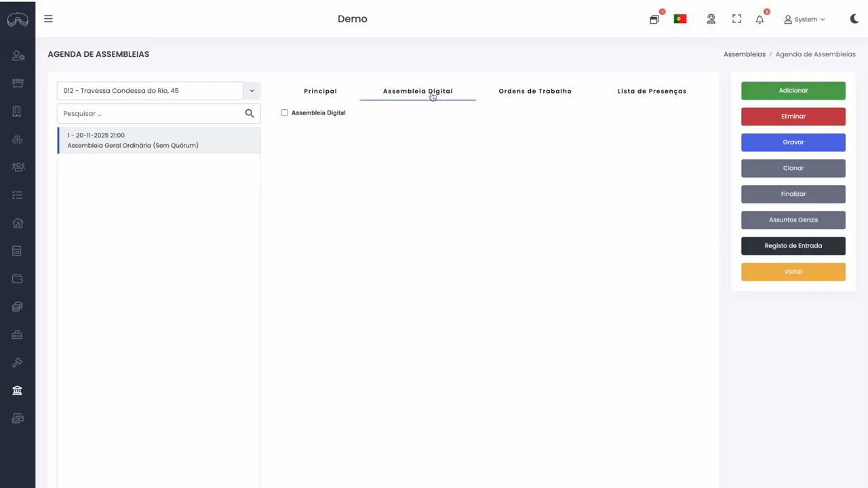
Task: Open the notifications bell
Action: pyautogui.click(x=759, y=20)
